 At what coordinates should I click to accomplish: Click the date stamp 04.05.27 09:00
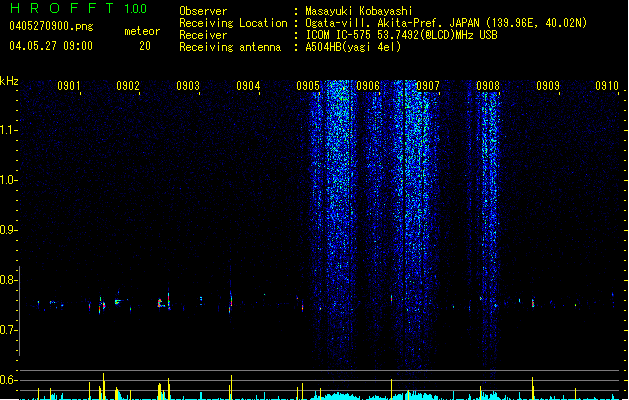click(x=51, y=46)
